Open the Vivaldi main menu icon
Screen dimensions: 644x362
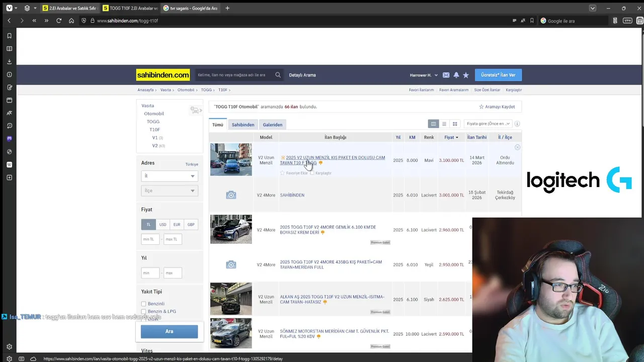click(9, 8)
